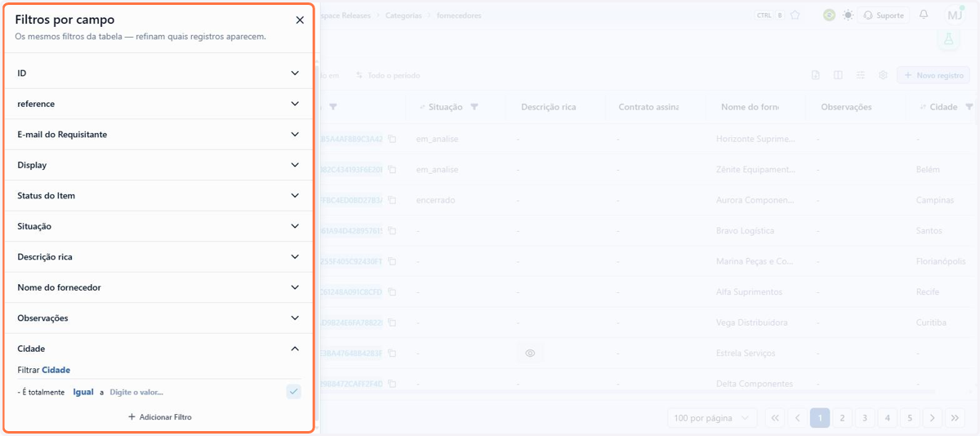Copy ID in Zênite Equipament row
This screenshot has height=436, width=980.
392,170
